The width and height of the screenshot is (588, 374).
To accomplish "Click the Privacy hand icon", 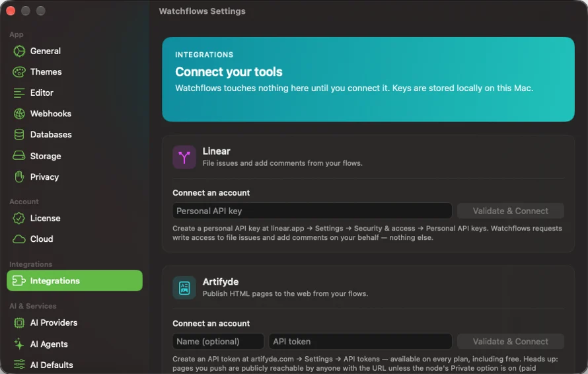I will click(19, 176).
